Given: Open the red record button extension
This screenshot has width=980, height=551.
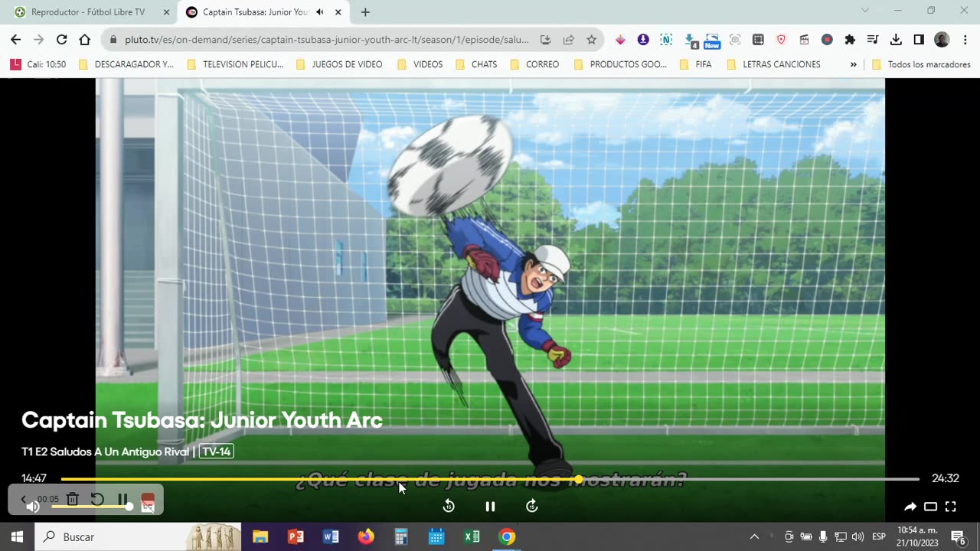Looking at the screenshot, I should [827, 40].
